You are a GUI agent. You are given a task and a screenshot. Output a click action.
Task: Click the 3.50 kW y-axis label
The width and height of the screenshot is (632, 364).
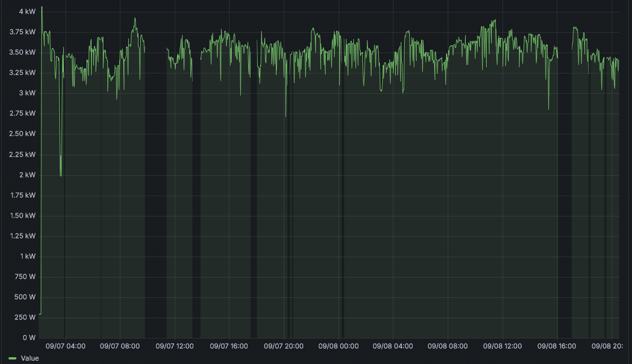tap(23, 53)
